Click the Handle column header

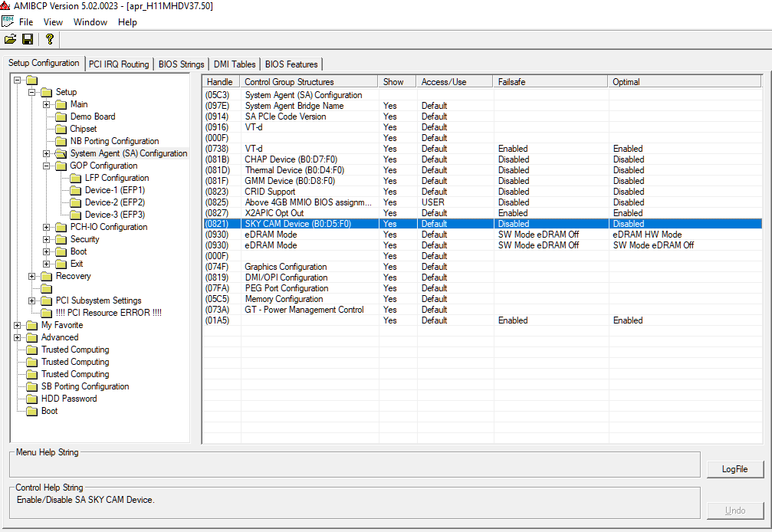point(221,82)
